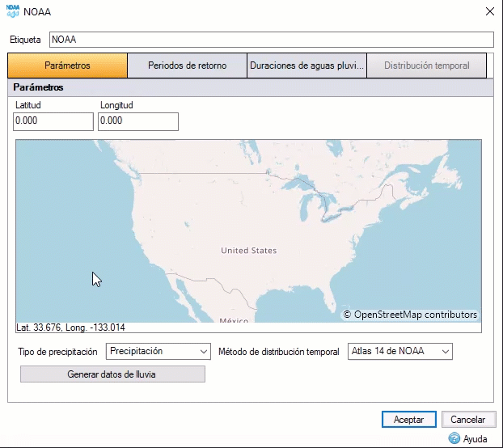Confirm with the Aceptar button
The width and height of the screenshot is (503, 448).
[409, 420]
